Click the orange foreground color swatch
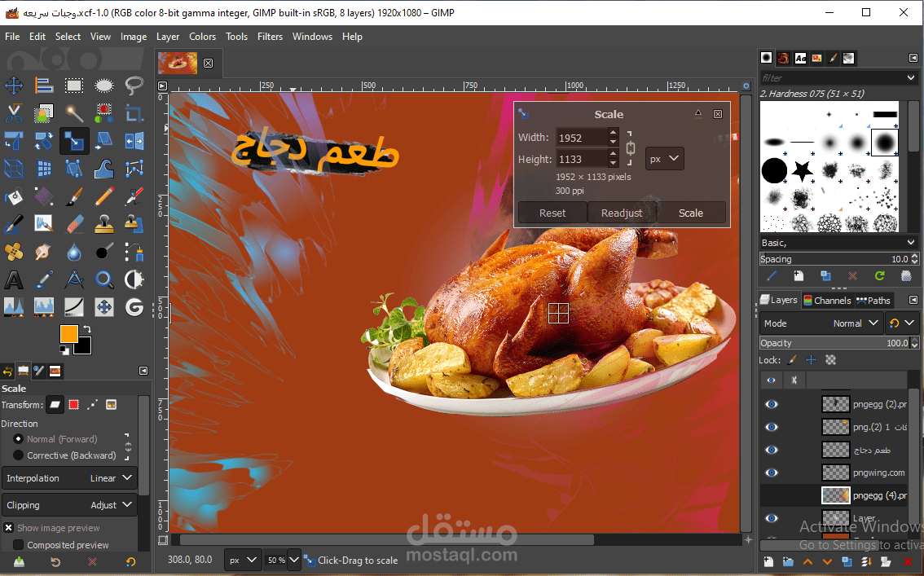 [68, 334]
